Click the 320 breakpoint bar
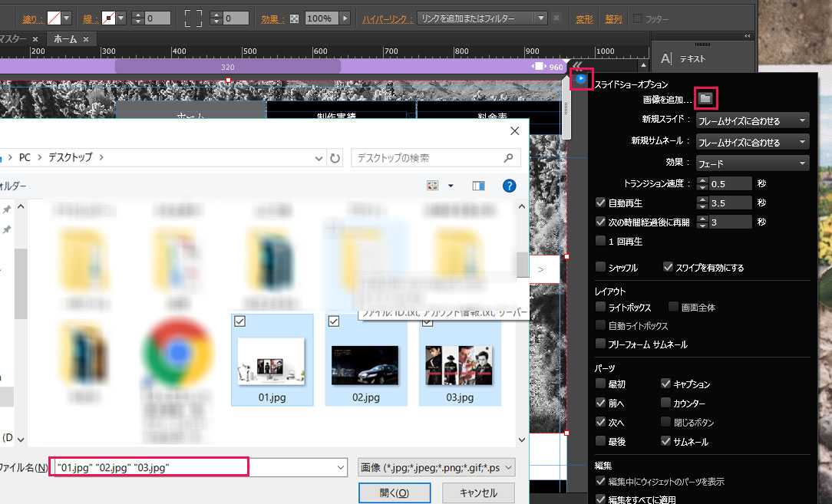The image size is (832, 504). (x=228, y=67)
